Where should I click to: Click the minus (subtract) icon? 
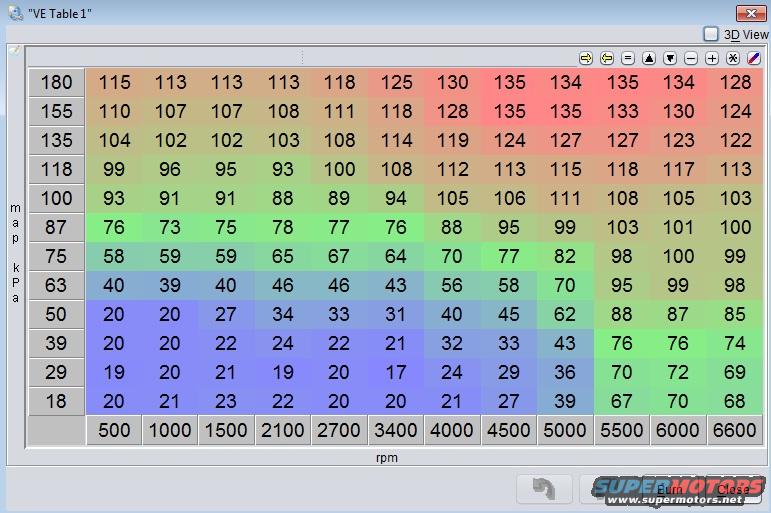coord(691,59)
